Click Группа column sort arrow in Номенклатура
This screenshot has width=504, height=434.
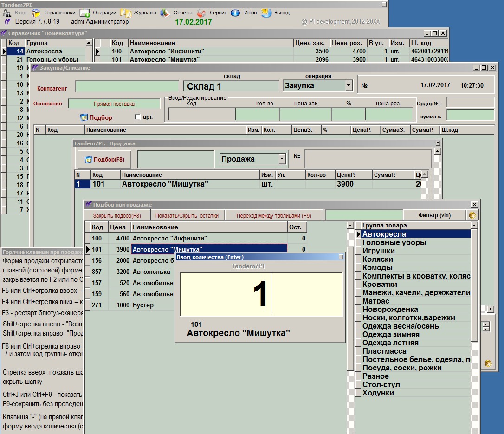[x=89, y=43]
